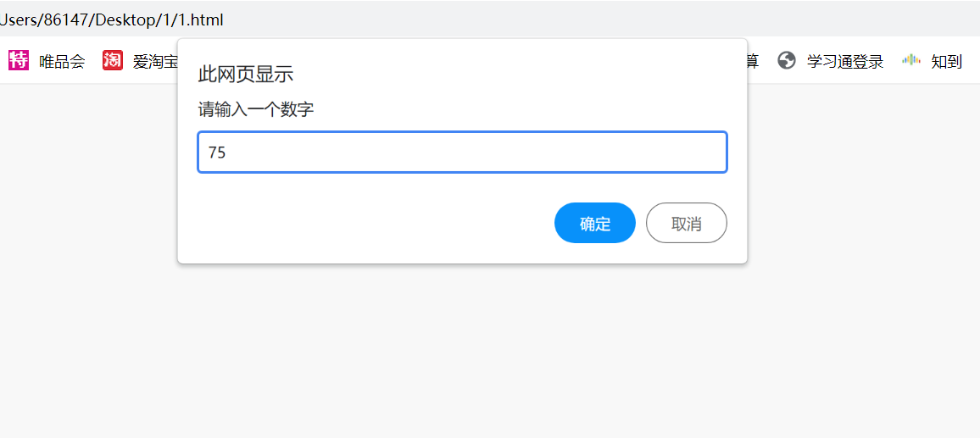Image resolution: width=980 pixels, height=438 pixels.
Task: Dismiss the prompt with 取消 button
Action: 686,223
